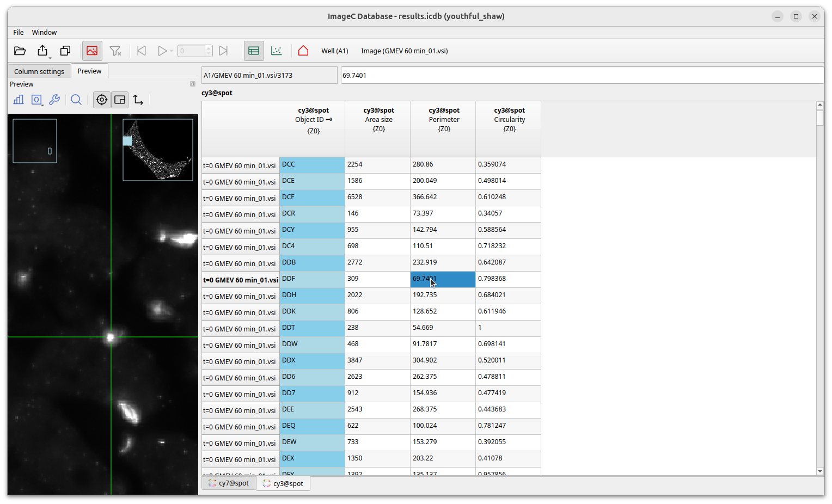
Task: Toggle the table view button
Action: pyautogui.click(x=254, y=51)
